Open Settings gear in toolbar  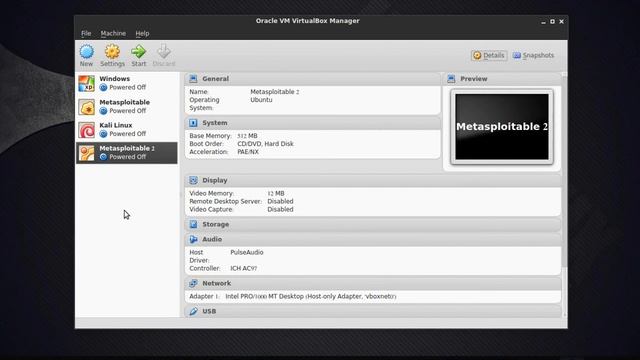point(112,52)
